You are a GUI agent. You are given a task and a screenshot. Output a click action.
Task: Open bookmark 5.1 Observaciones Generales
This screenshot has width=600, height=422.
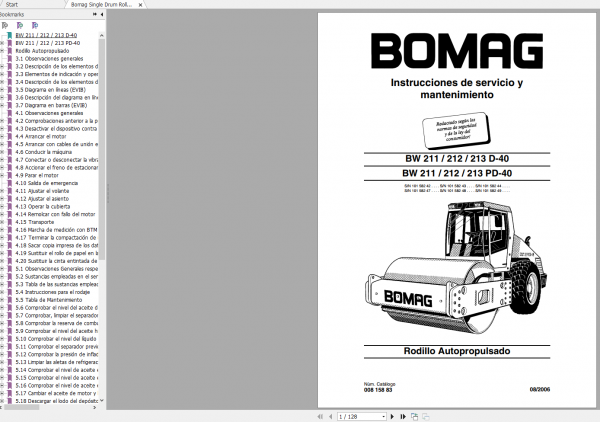click(57, 269)
